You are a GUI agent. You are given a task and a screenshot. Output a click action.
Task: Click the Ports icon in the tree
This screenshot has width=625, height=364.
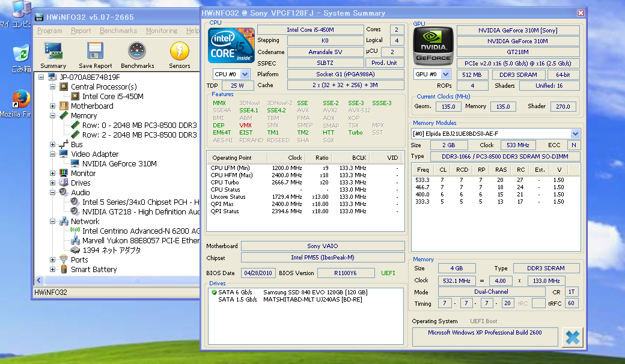coord(64,259)
